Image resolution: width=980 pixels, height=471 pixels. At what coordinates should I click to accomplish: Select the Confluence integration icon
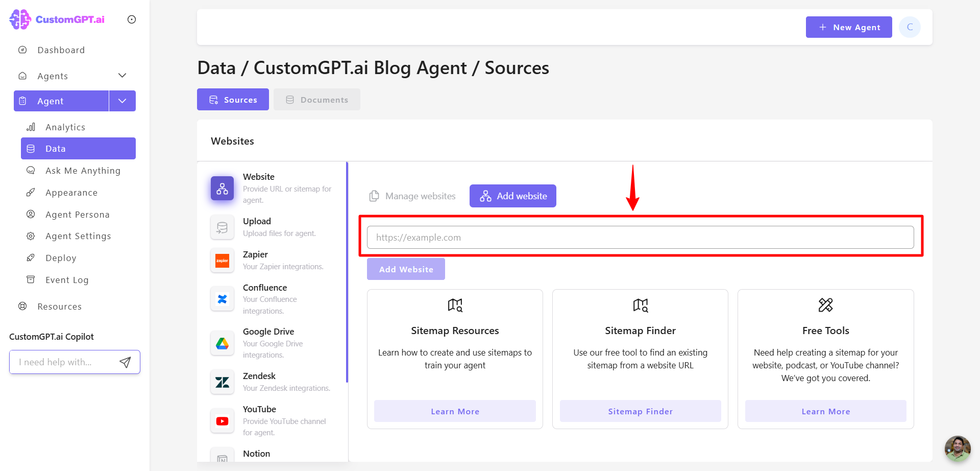222,299
